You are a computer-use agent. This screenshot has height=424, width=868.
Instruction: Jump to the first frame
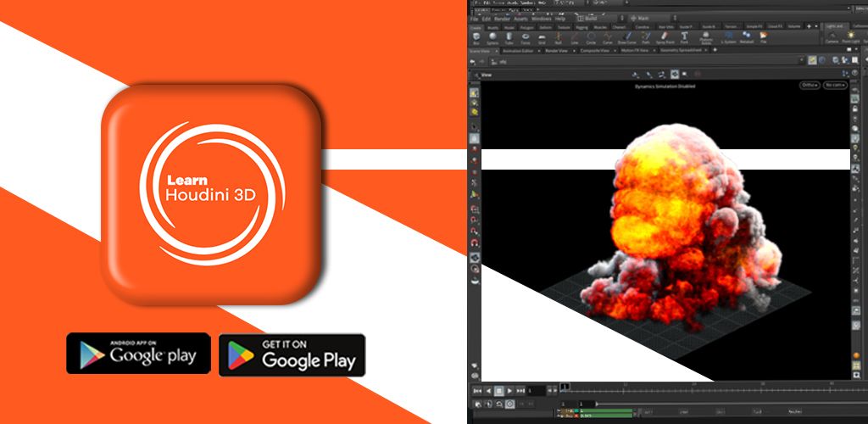tap(477, 391)
